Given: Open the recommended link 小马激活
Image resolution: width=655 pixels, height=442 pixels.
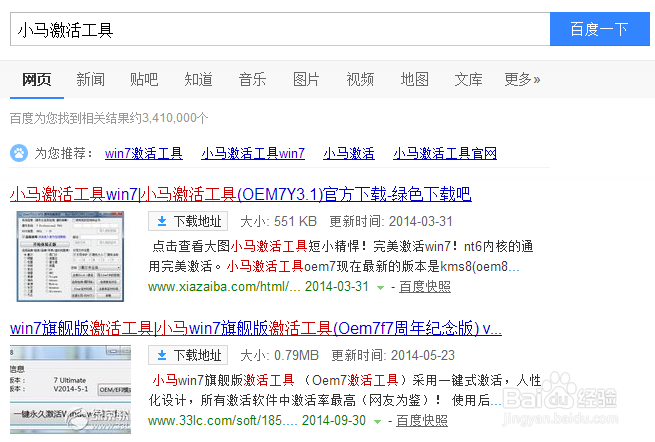Looking at the screenshot, I should pos(349,153).
